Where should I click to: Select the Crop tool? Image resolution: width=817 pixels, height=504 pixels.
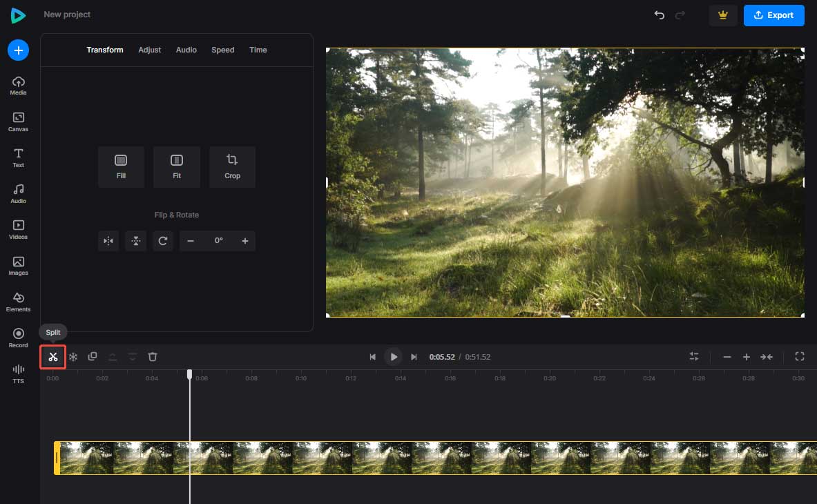pos(232,166)
